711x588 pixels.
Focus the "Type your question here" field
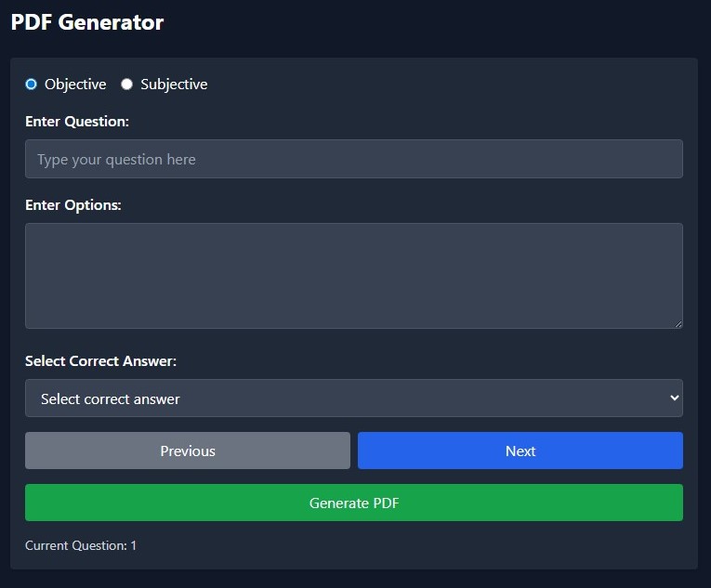pyautogui.click(x=353, y=159)
